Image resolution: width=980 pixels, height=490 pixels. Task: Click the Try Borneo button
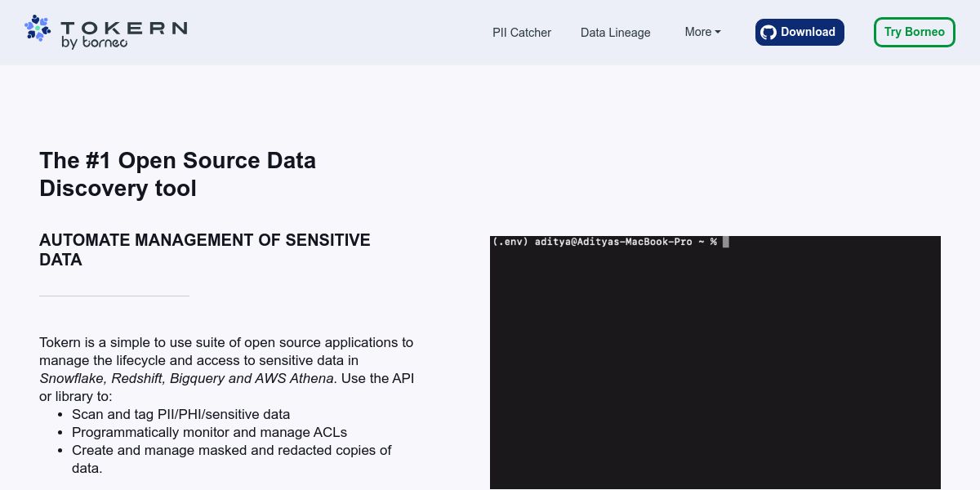914,32
